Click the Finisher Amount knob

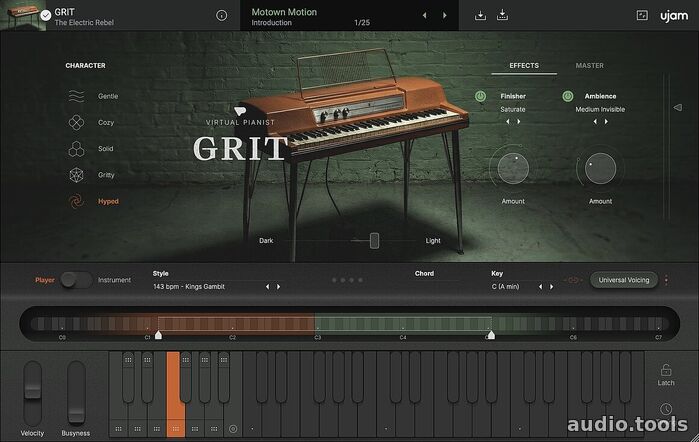pyautogui.click(x=513, y=169)
